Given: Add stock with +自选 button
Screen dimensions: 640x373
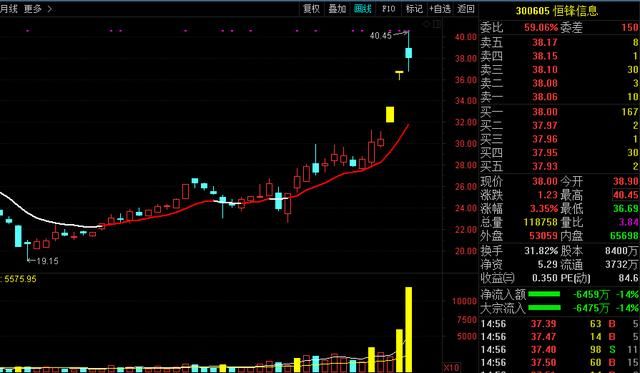Looking at the screenshot, I should pos(440,9).
